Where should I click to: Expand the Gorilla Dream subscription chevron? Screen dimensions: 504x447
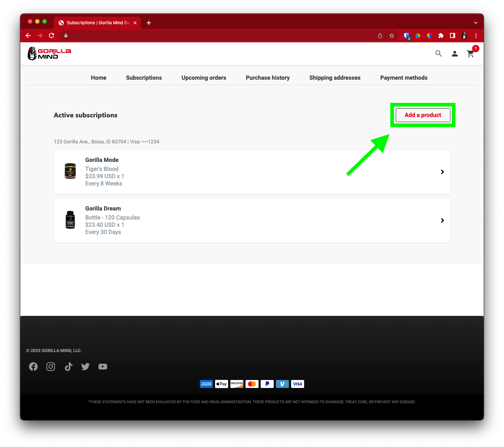click(x=442, y=221)
